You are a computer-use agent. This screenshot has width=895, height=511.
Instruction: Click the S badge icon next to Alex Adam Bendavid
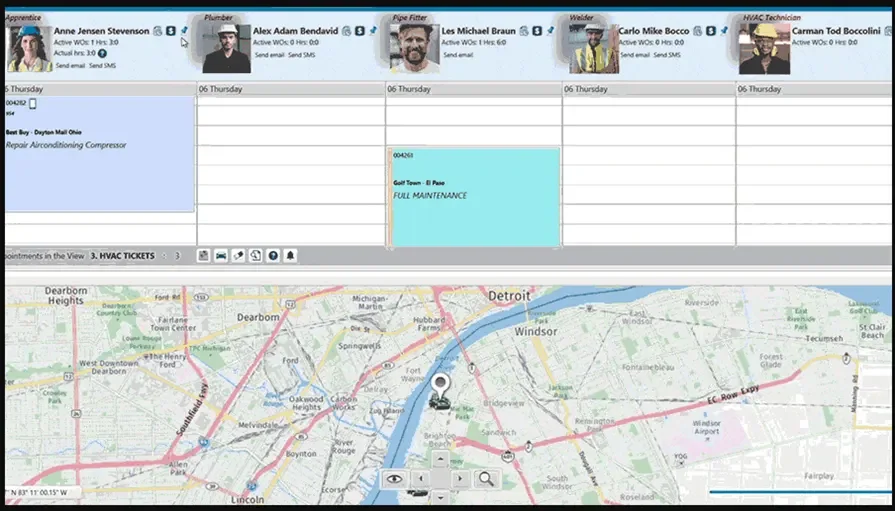point(360,31)
